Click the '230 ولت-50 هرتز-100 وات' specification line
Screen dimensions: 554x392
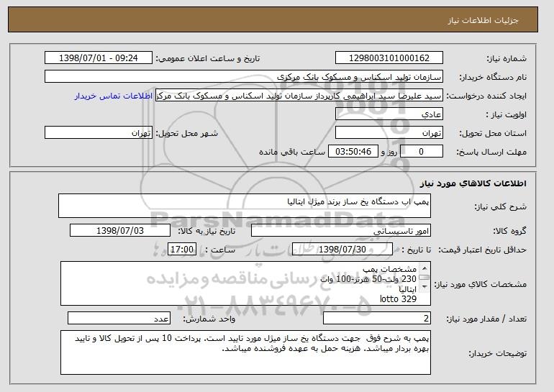pyautogui.click(x=368, y=279)
